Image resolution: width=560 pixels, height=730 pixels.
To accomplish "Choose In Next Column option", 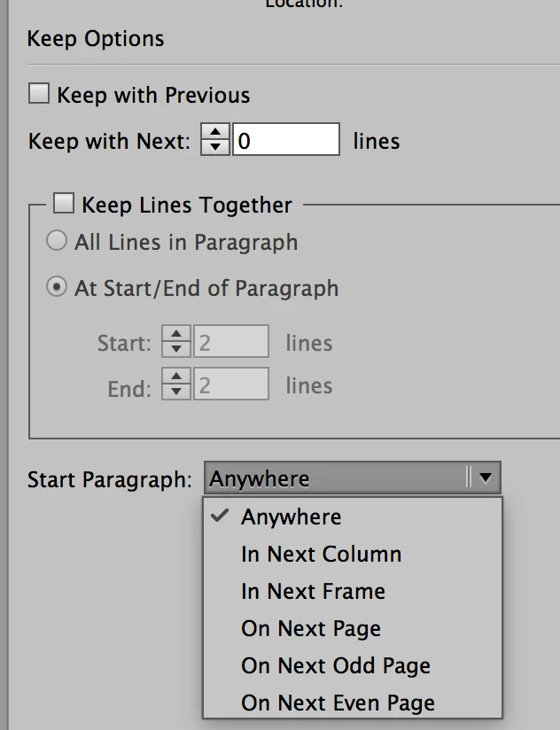I will pos(321,555).
